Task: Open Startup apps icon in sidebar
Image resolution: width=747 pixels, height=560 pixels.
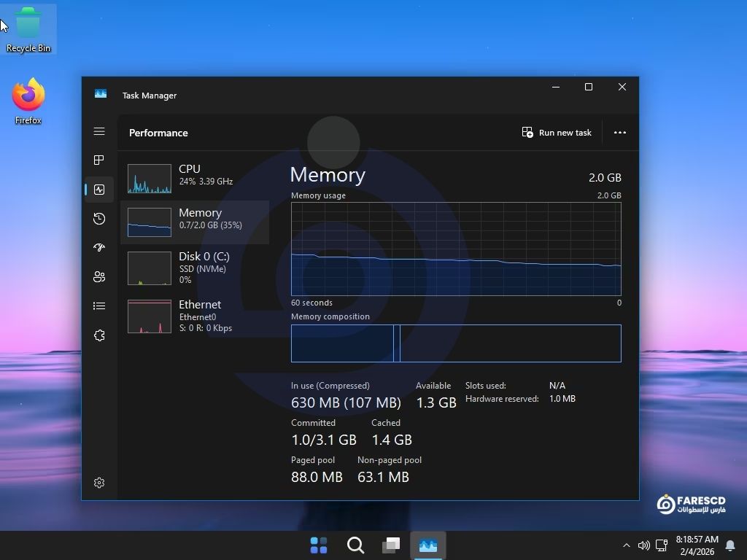Action: [99, 248]
